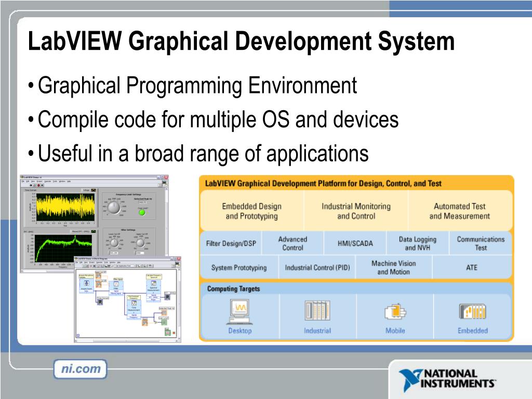Screen dimensions: 532x399
Task: Click the National Instruments eagle logo
Action: coord(410,379)
